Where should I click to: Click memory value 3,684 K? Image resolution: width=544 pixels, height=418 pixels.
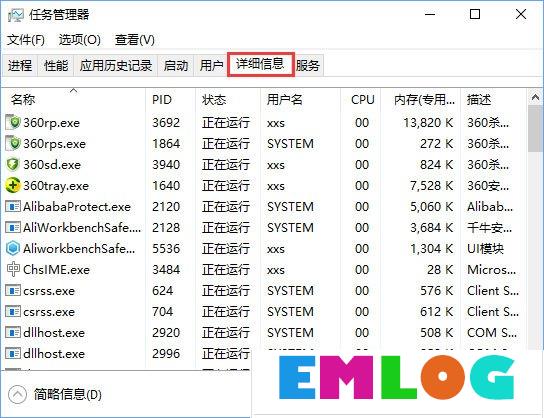coord(431,228)
